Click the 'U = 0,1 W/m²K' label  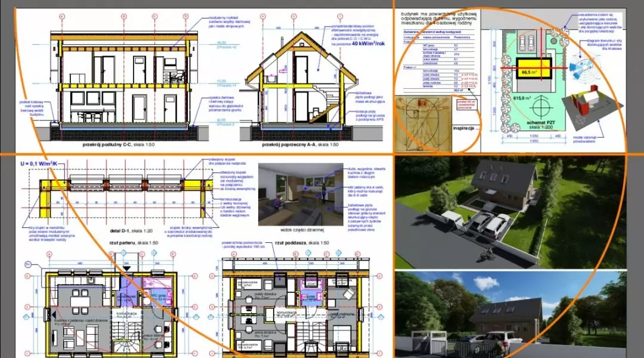coord(39,164)
